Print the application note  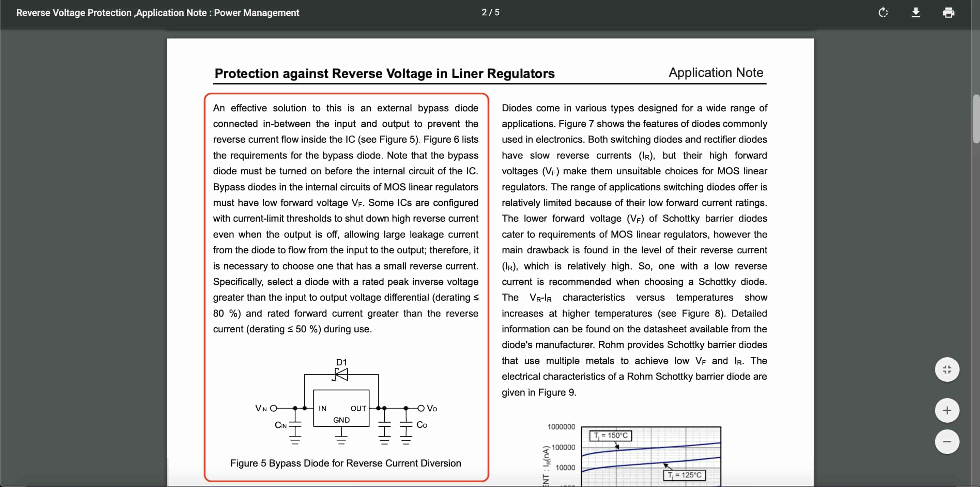(x=948, y=13)
